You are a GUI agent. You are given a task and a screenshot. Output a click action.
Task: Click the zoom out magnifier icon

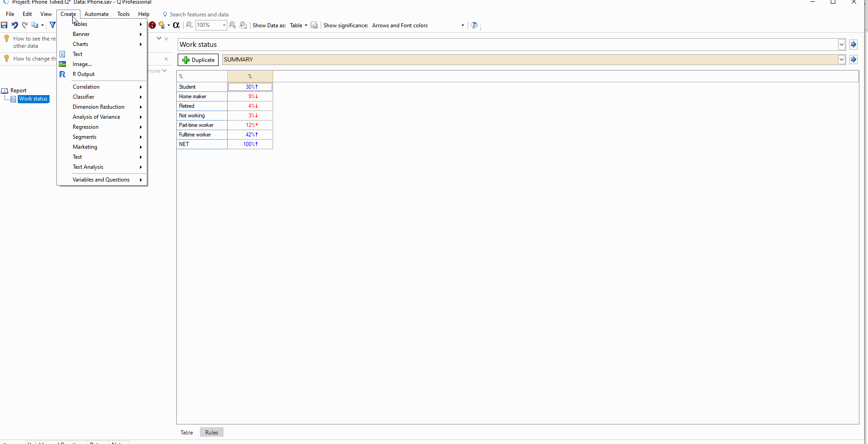tap(190, 25)
